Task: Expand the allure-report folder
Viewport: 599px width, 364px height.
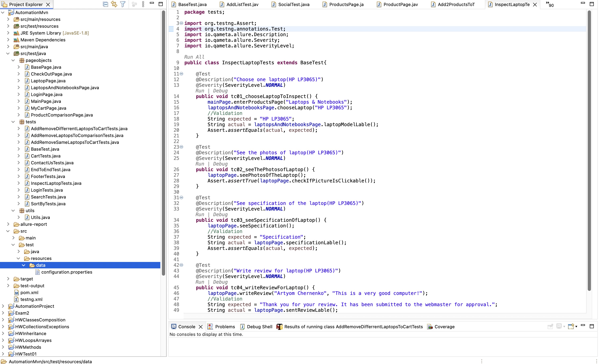Action: pyautogui.click(x=8, y=224)
